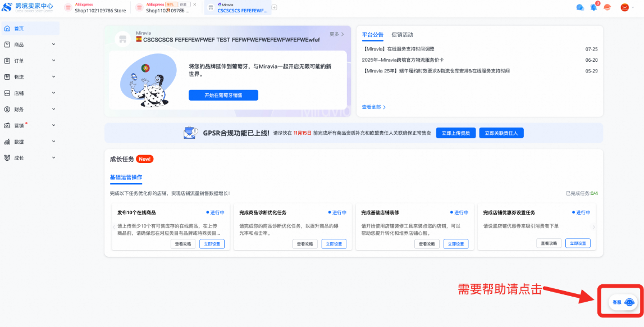The width and height of the screenshot is (644, 327).
Task: Click 立即设置 under 发布10个在线商品
Action: 211,244
